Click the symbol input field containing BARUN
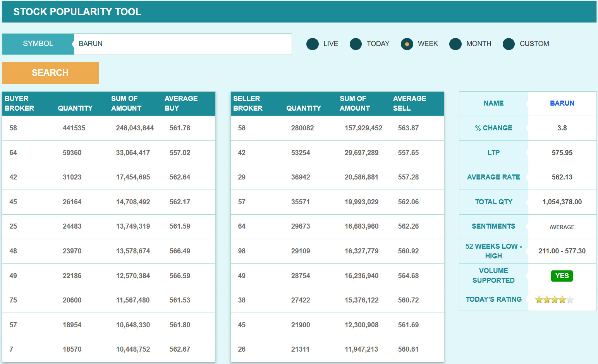The width and height of the screenshot is (598, 364). pyautogui.click(x=182, y=44)
